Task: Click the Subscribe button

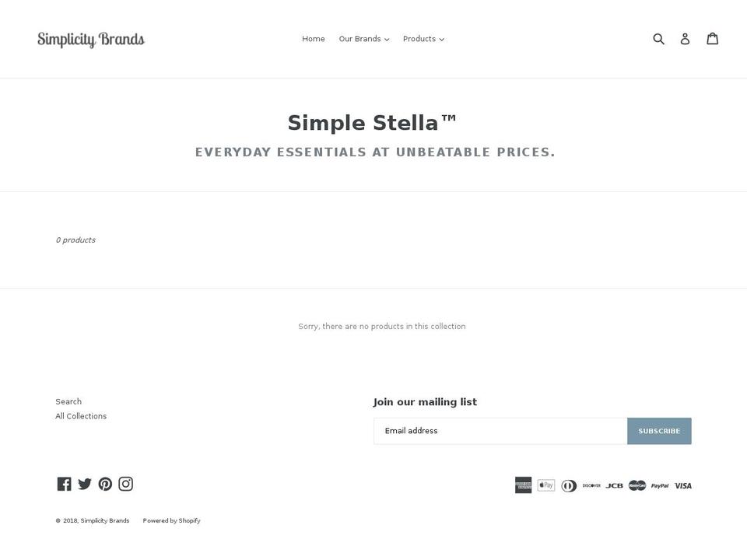Action: click(x=659, y=430)
